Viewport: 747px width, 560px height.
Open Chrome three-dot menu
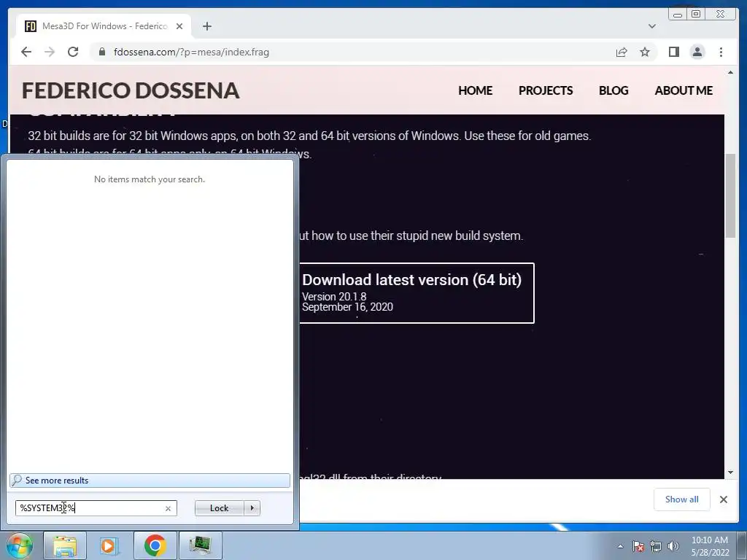[721, 52]
